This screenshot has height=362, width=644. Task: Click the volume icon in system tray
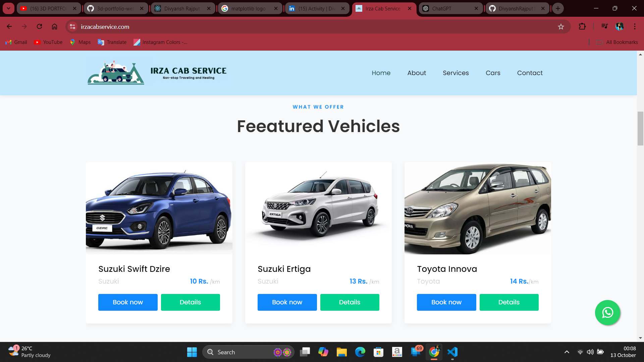click(x=590, y=352)
